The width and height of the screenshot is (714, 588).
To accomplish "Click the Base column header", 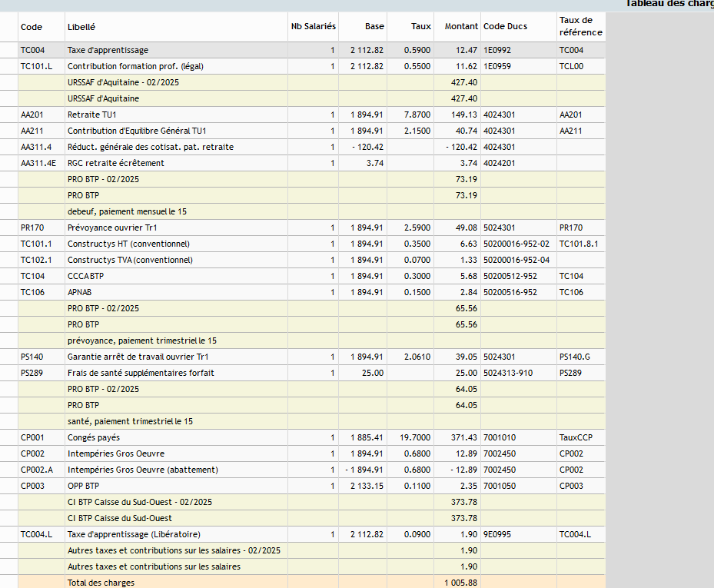I will 363,27.
